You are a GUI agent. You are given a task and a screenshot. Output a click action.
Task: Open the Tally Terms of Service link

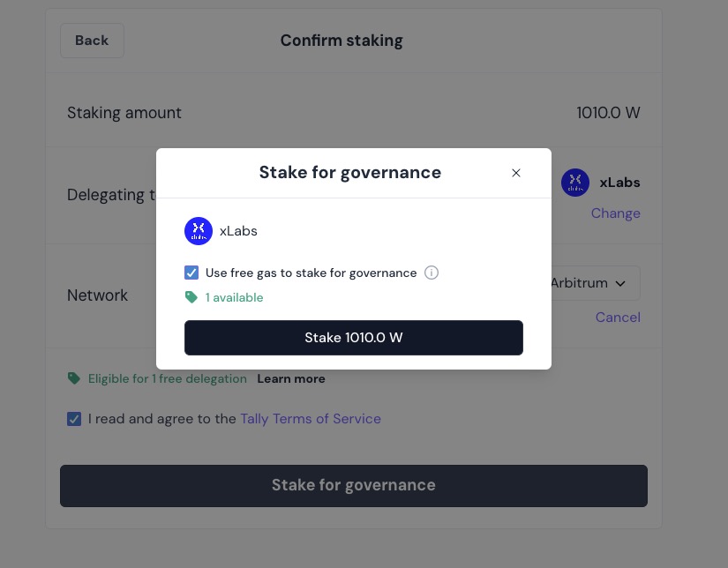(311, 419)
